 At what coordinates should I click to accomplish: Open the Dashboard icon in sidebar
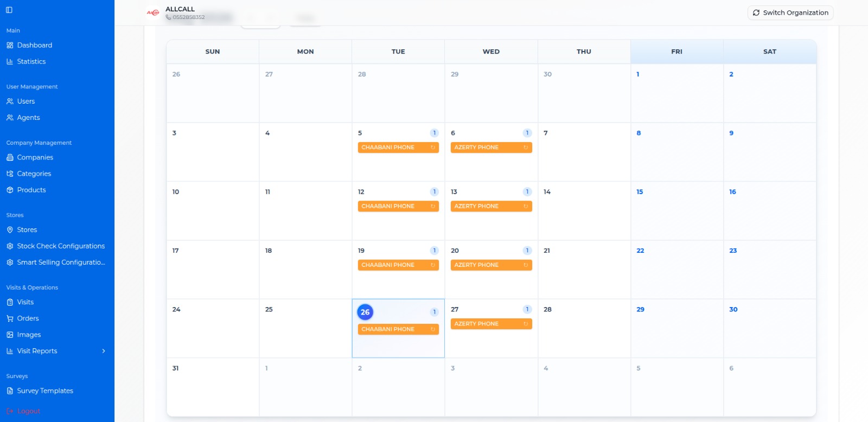tap(10, 45)
